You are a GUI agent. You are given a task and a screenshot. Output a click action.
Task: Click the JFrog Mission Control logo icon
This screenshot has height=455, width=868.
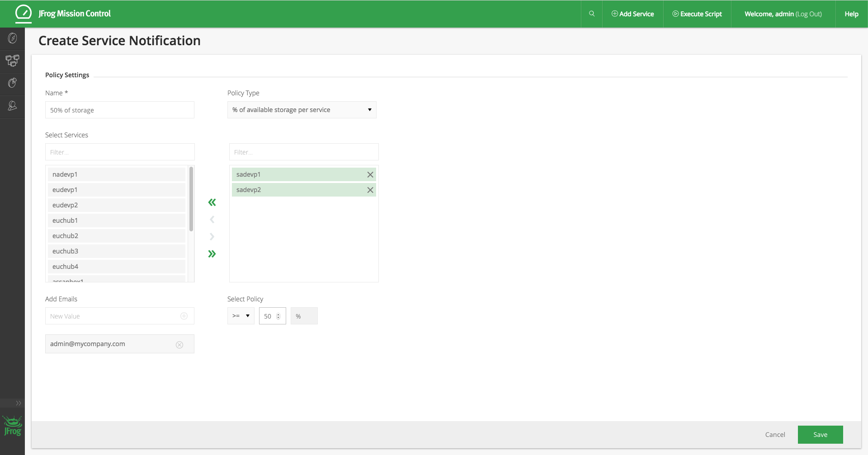(x=24, y=13)
